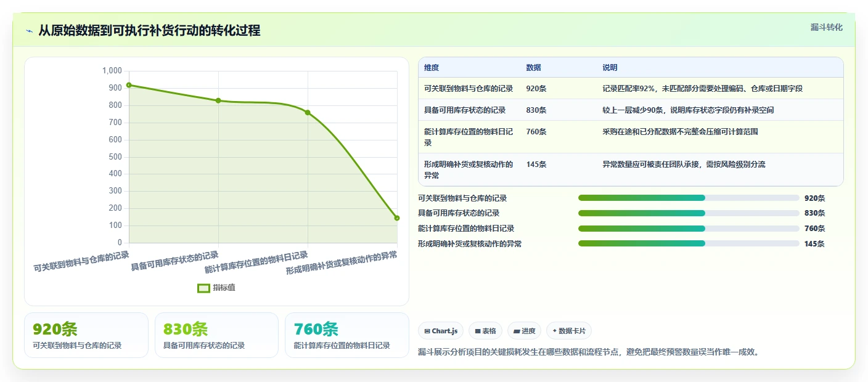
Task: Click the chart x-axis label 可关联到物料与仓库的记录
Action: point(81,261)
